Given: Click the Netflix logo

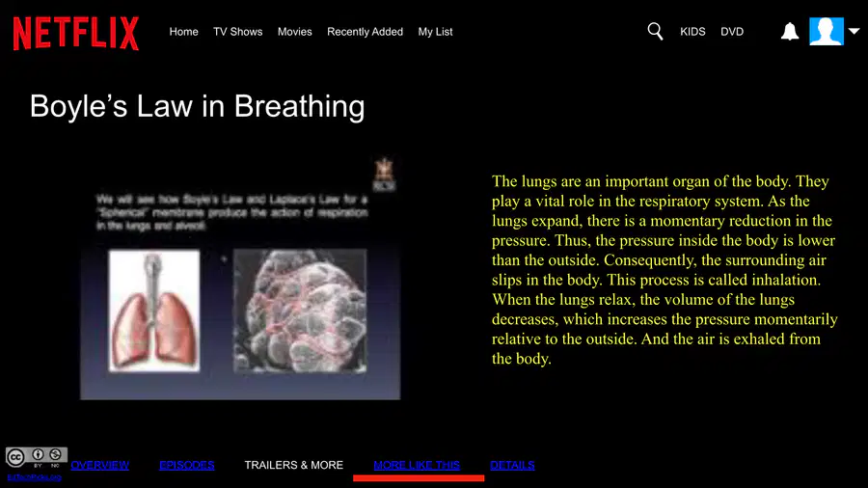Looking at the screenshot, I should coord(76,33).
